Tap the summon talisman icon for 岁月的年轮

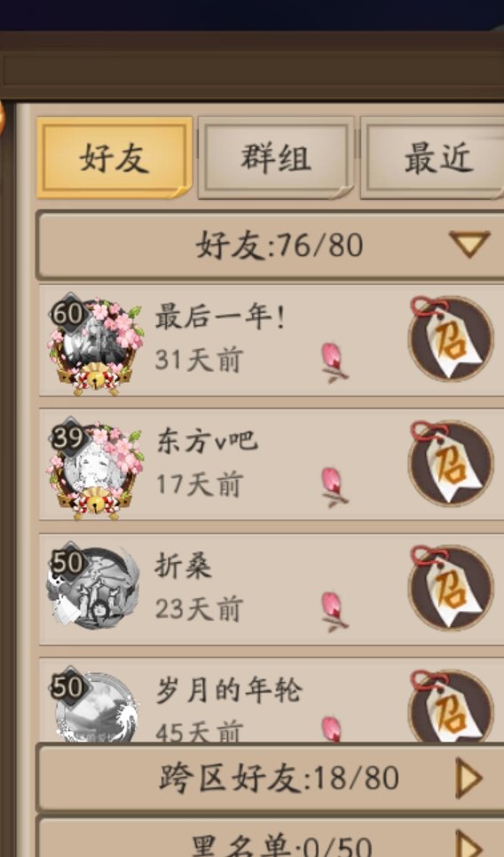(x=451, y=706)
